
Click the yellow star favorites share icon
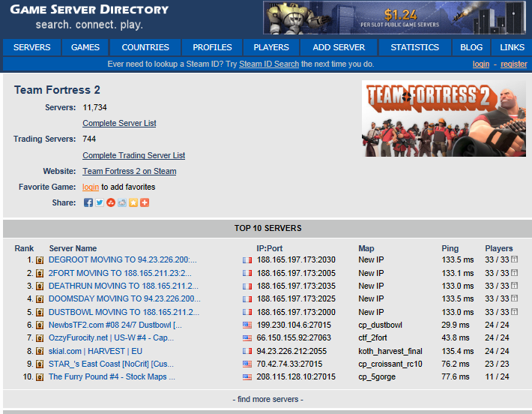coord(133,202)
